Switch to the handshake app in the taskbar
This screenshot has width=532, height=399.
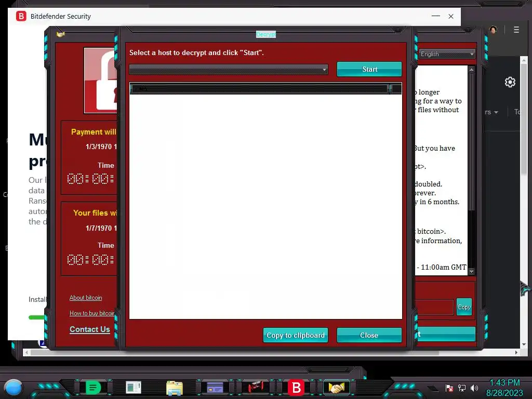coord(336,388)
